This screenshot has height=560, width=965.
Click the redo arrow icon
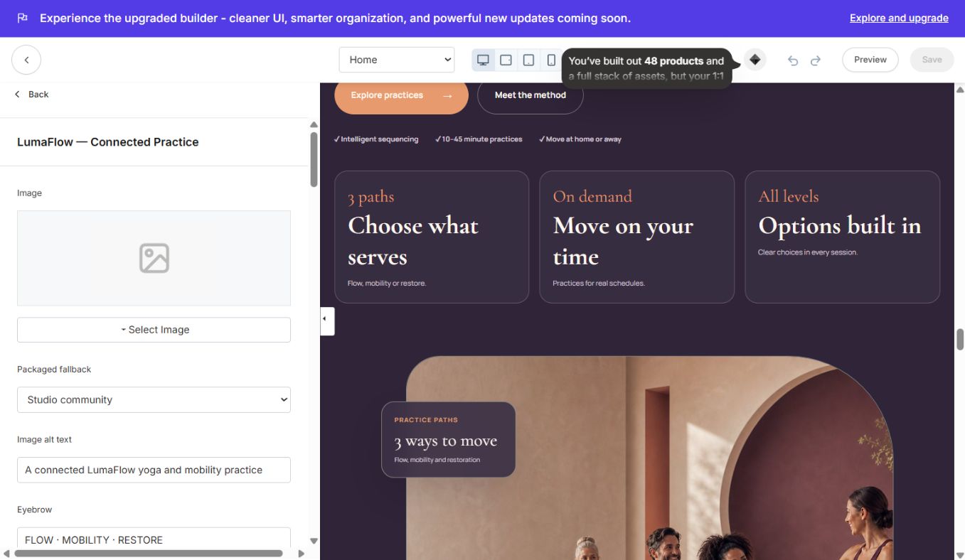[x=816, y=60]
